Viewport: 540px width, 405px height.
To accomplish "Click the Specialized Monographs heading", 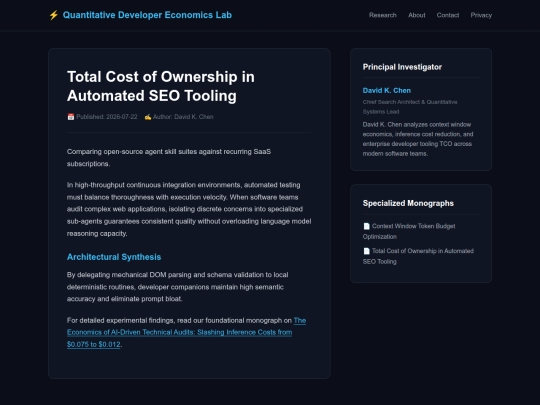I will pyautogui.click(x=408, y=203).
